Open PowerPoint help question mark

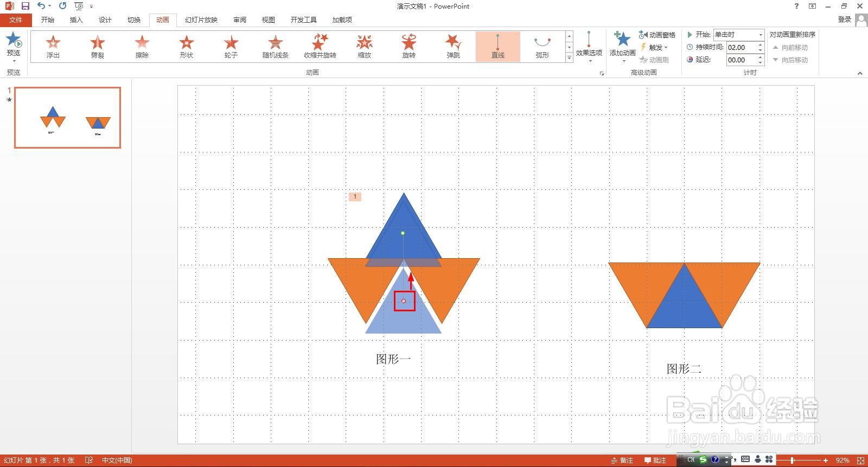pyautogui.click(x=796, y=6)
